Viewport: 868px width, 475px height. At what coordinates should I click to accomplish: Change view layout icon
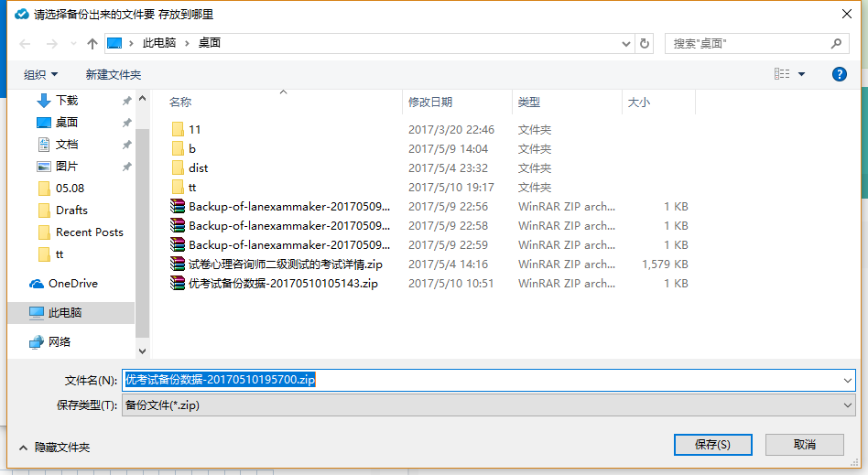pos(782,74)
